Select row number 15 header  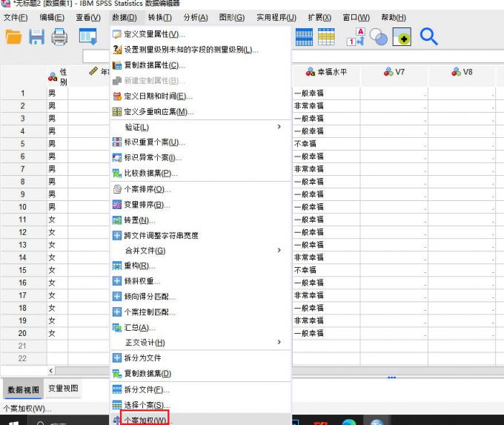(x=22, y=270)
